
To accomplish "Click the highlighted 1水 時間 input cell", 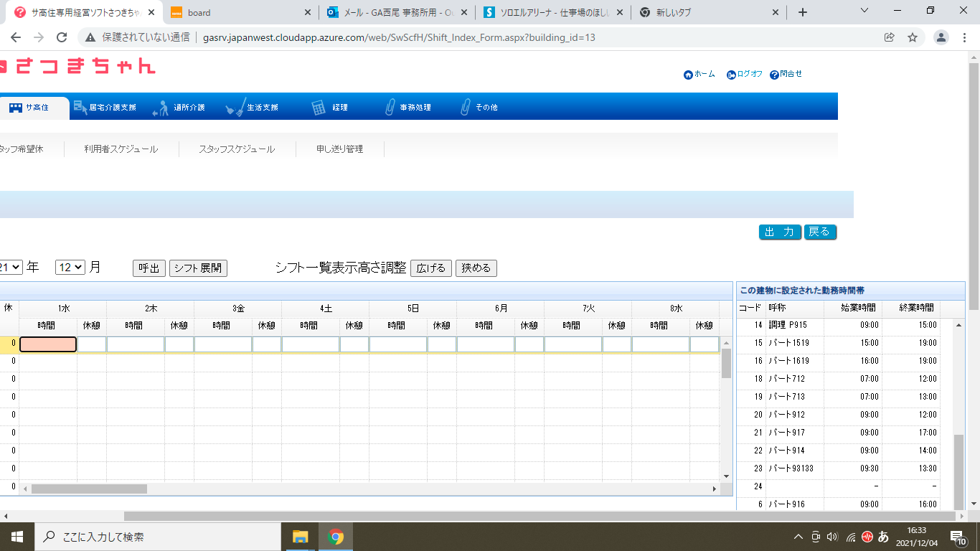I will point(48,344).
